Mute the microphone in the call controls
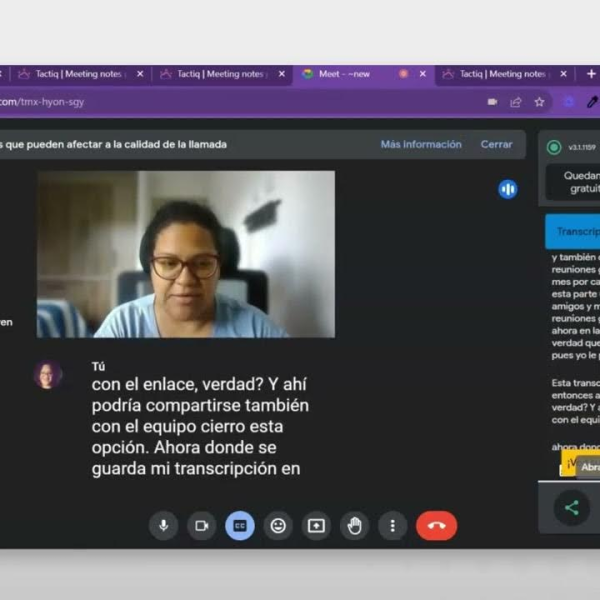Image resolution: width=600 pixels, height=600 pixels. click(163, 526)
